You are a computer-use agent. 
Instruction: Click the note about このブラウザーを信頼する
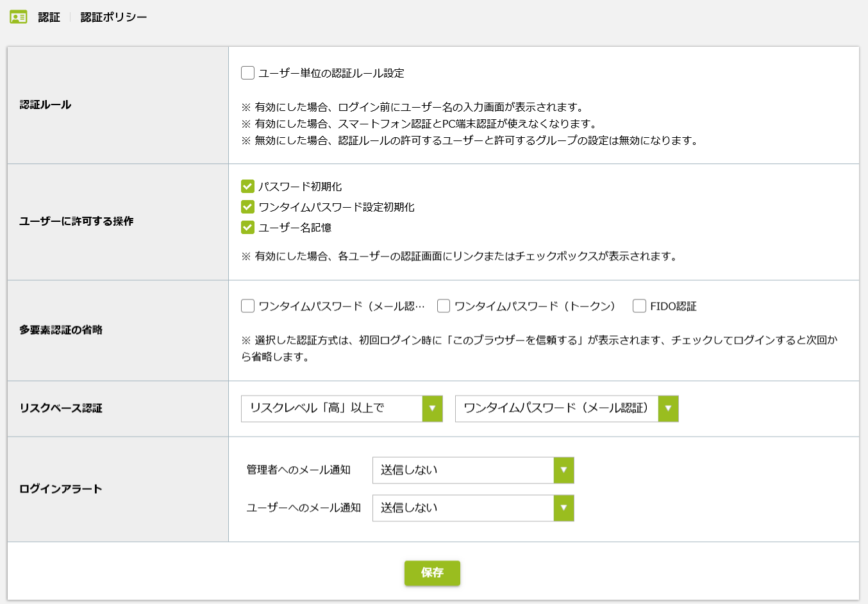pos(539,348)
